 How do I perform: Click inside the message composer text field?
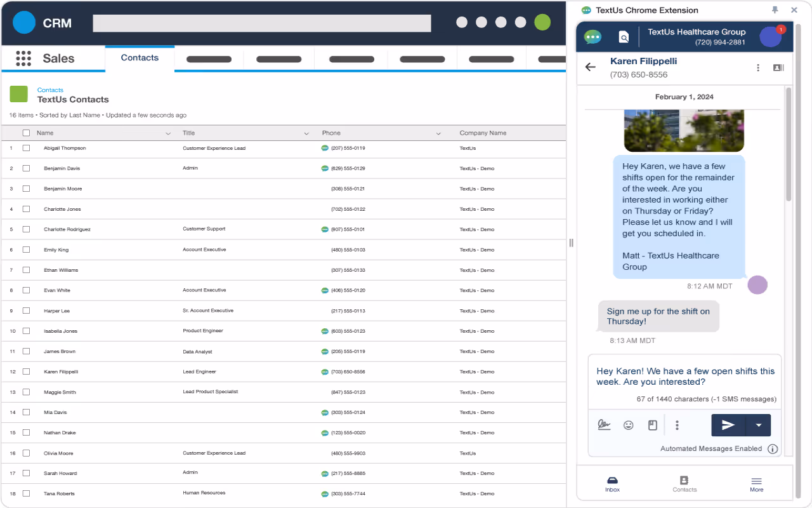(684, 377)
